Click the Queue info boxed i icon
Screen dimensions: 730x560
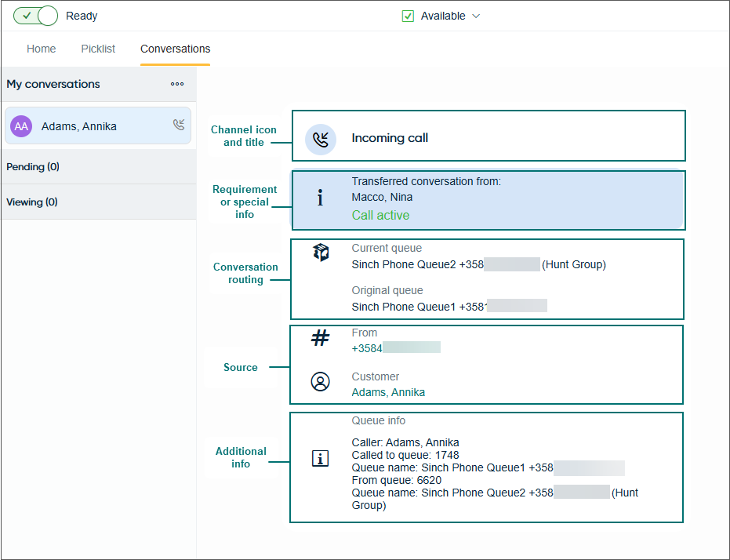click(x=320, y=459)
